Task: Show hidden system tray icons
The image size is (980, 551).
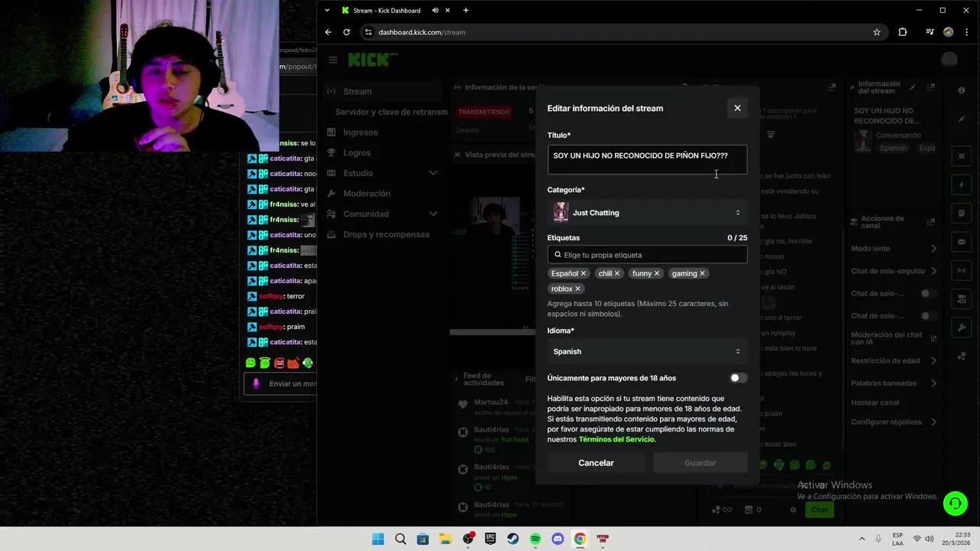Action: pyautogui.click(x=861, y=539)
